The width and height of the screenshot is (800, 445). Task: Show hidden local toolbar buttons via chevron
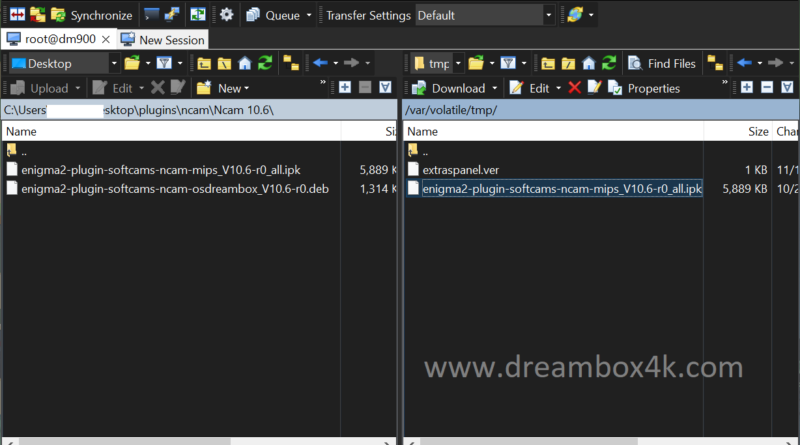point(322,83)
